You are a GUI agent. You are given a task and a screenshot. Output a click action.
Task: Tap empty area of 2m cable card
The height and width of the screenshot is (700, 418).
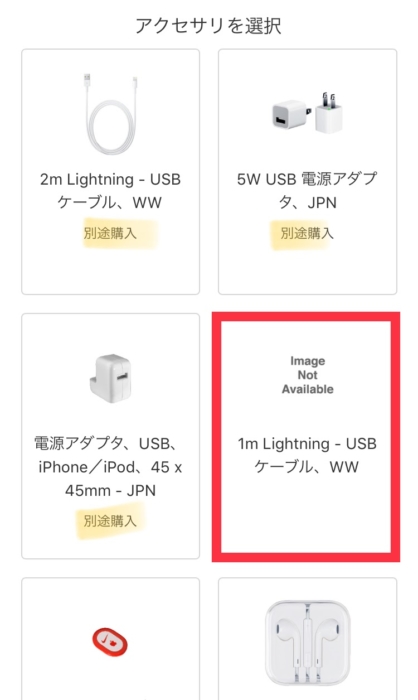pyautogui.click(x=110, y=270)
